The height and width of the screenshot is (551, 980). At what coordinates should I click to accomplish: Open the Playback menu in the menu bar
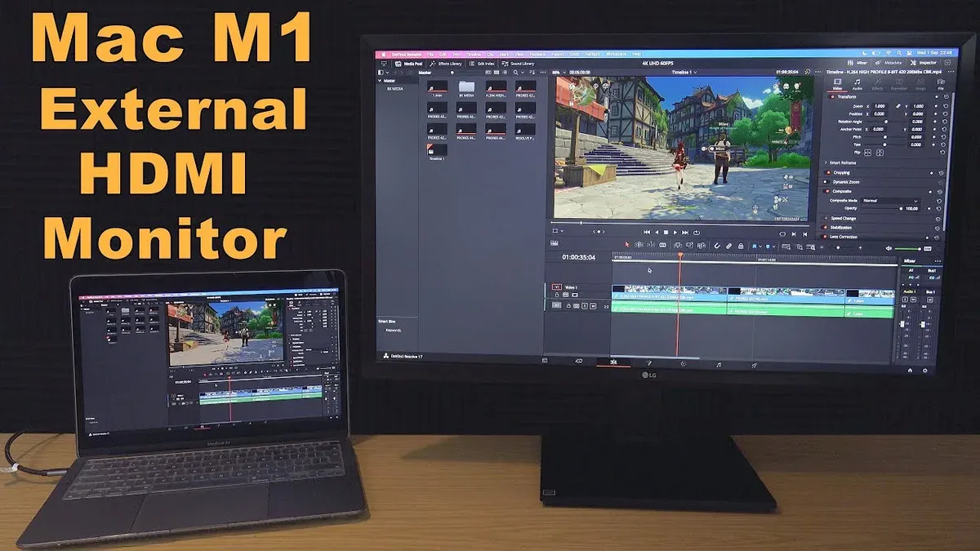click(x=538, y=54)
